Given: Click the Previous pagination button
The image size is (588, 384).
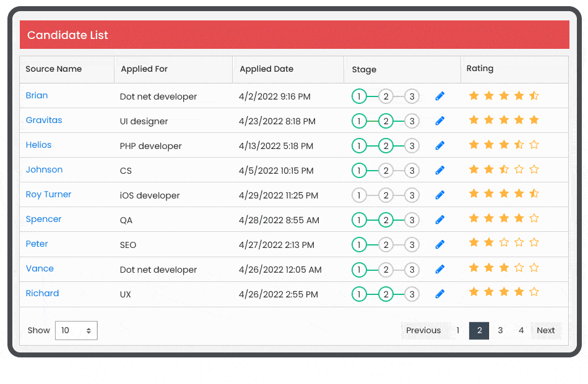Looking at the screenshot, I should tap(423, 331).
